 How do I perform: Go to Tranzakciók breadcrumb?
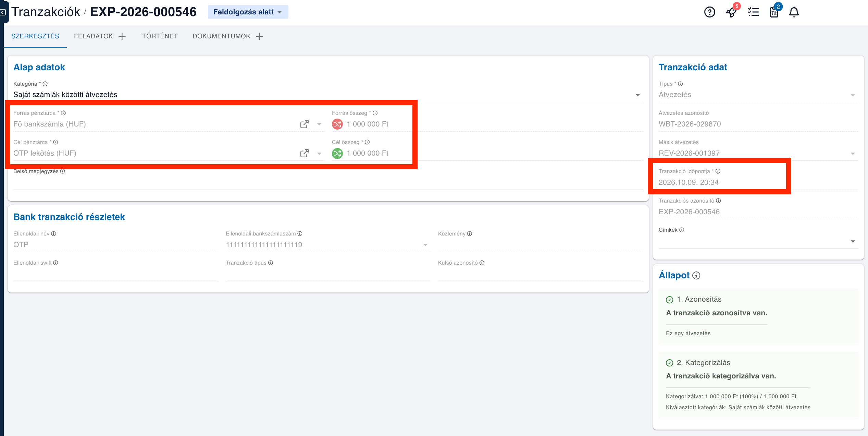pyautogui.click(x=46, y=12)
